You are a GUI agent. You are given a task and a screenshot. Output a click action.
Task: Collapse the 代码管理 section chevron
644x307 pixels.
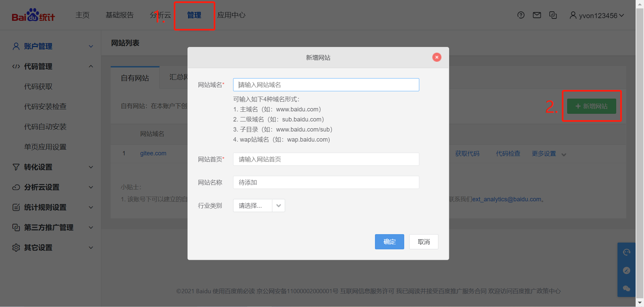tap(91, 66)
